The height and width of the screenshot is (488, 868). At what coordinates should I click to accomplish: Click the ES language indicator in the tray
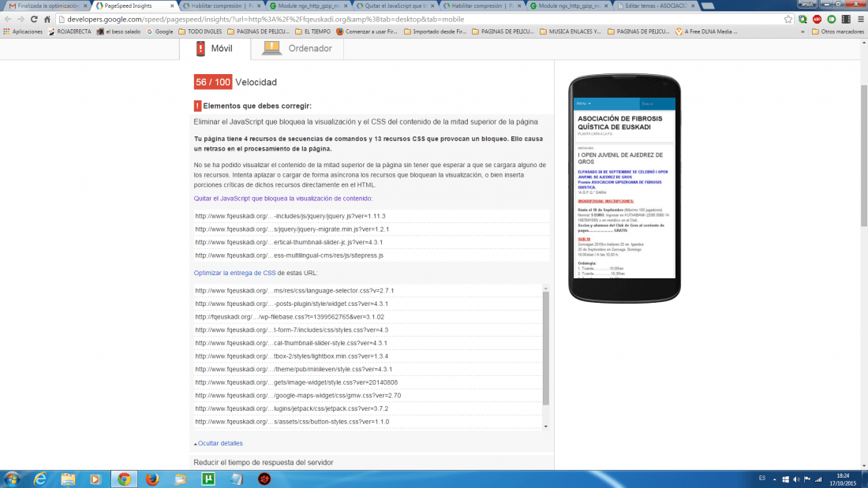click(762, 479)
